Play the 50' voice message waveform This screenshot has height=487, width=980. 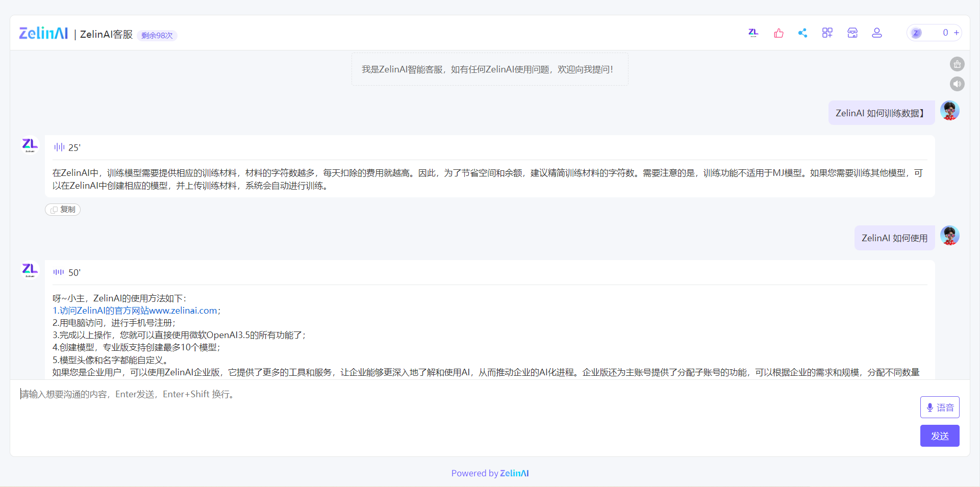coord(59,272)
